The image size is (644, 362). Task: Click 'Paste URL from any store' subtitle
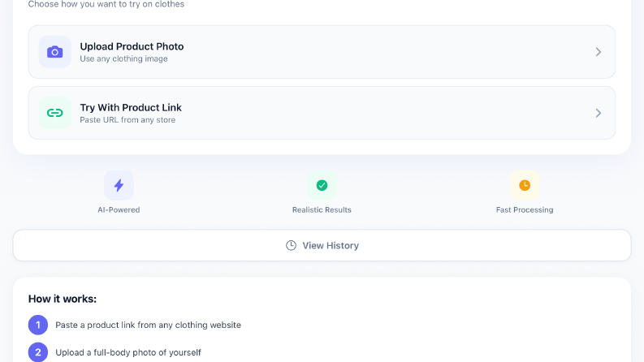[128, 120]
